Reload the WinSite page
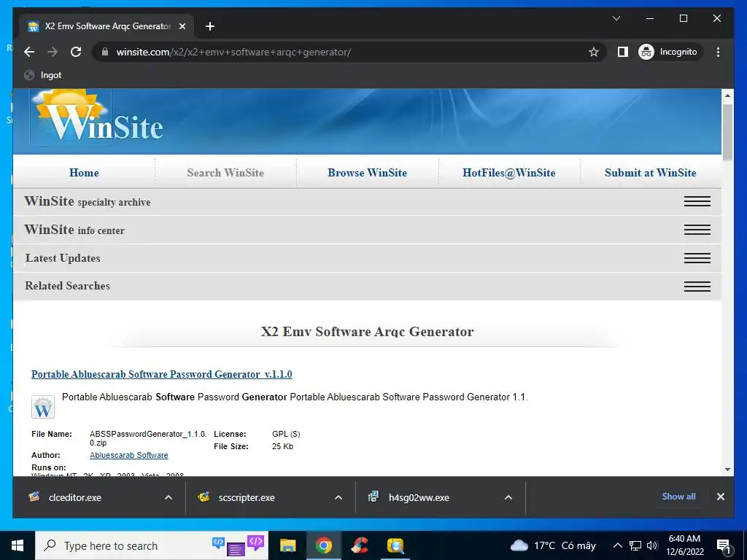The image size is (747, 560). [x=76, y=52]
